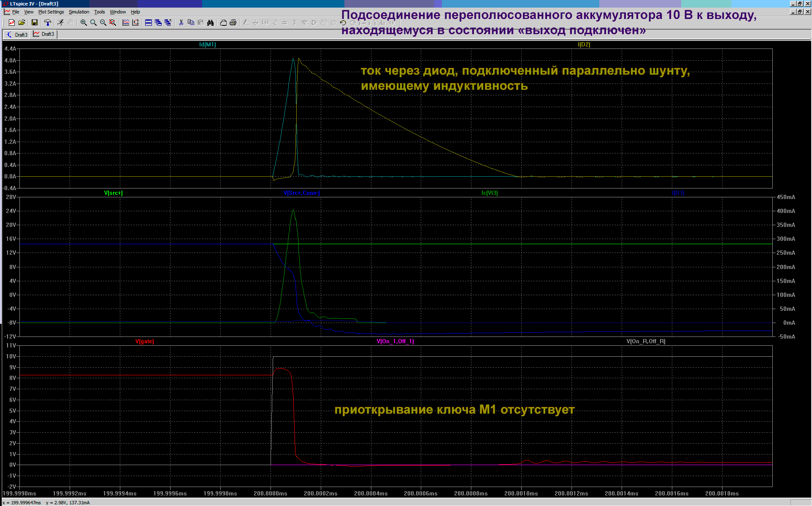Click the plot-traces icon right of Zoom to Fit

pyautogui.click(x=126, y=22)
